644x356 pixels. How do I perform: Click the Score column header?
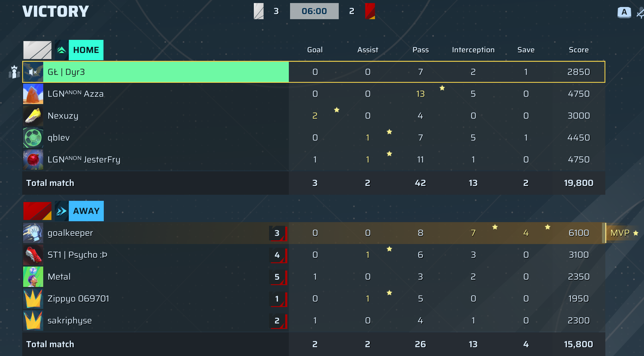tap(579, 50)
